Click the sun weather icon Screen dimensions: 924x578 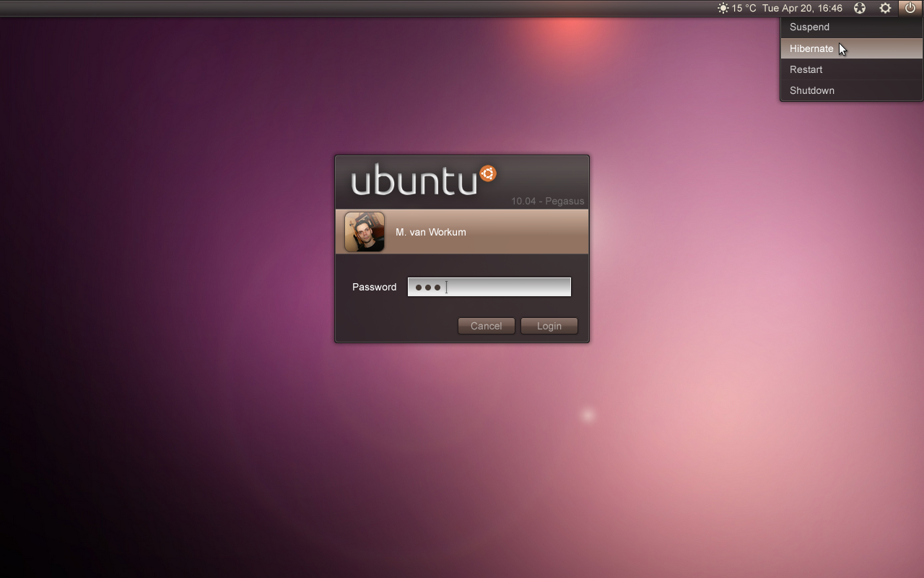(723, 8)
